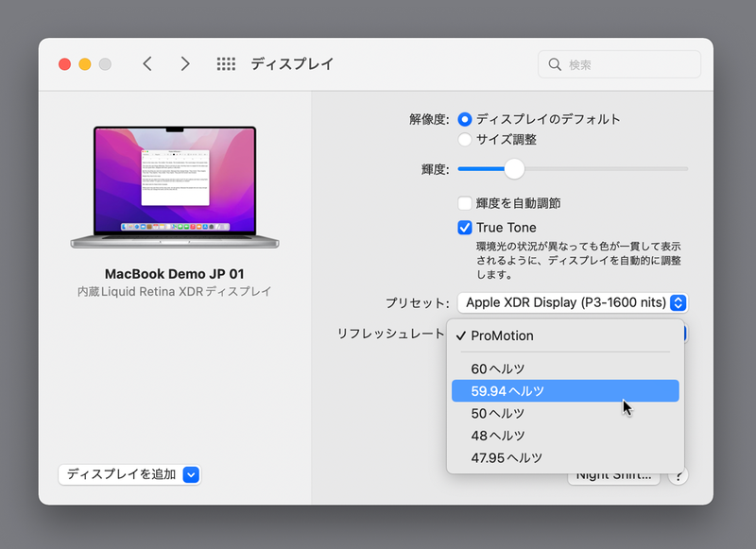756x549 pixels.
Task: Enable 輝度を自動調節 checkbox
Action: 465,203
